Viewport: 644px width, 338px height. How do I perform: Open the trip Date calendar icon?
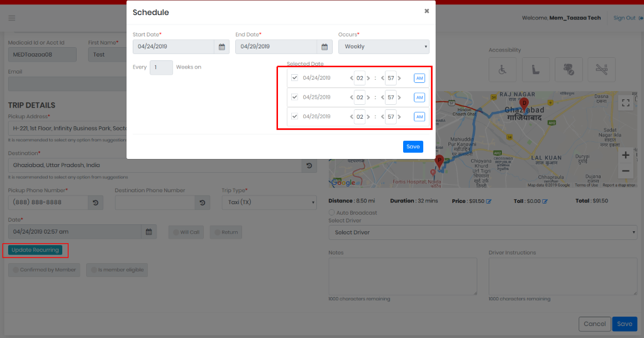point(148,232)
